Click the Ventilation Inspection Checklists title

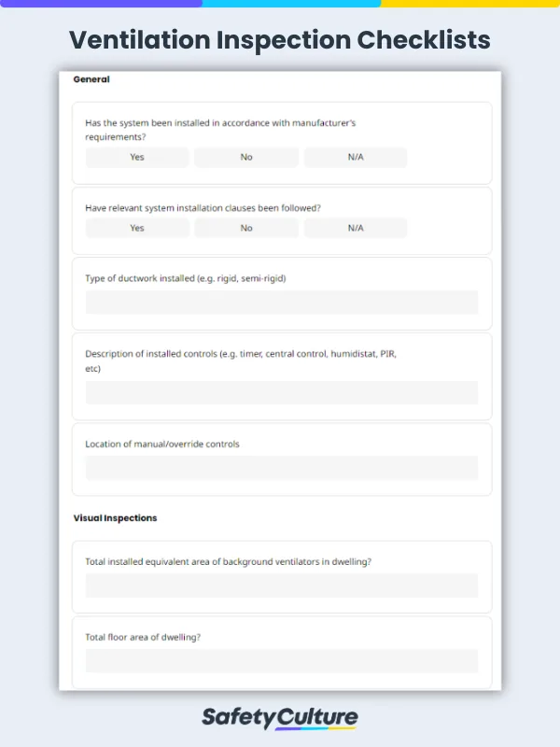pos(280,40)
